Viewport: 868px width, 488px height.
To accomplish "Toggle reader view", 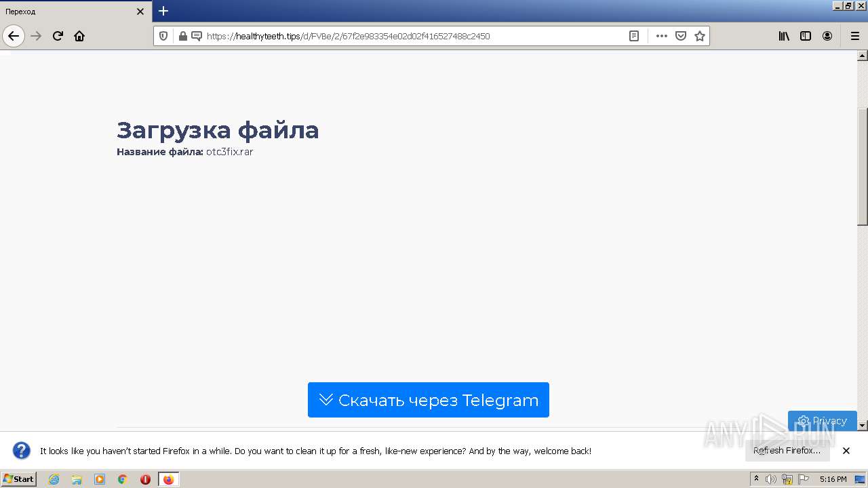I will coord(634,36).
